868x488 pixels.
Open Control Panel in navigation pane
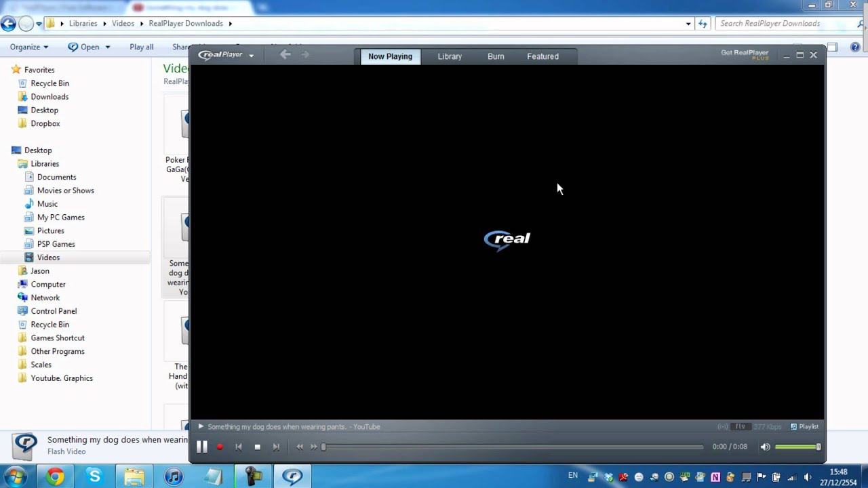[54, 311]
